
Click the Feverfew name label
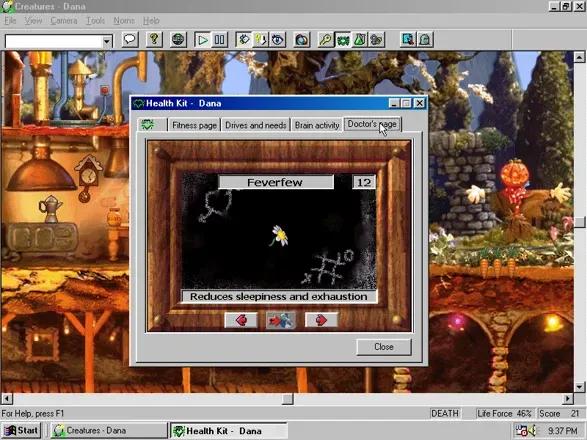275,182
